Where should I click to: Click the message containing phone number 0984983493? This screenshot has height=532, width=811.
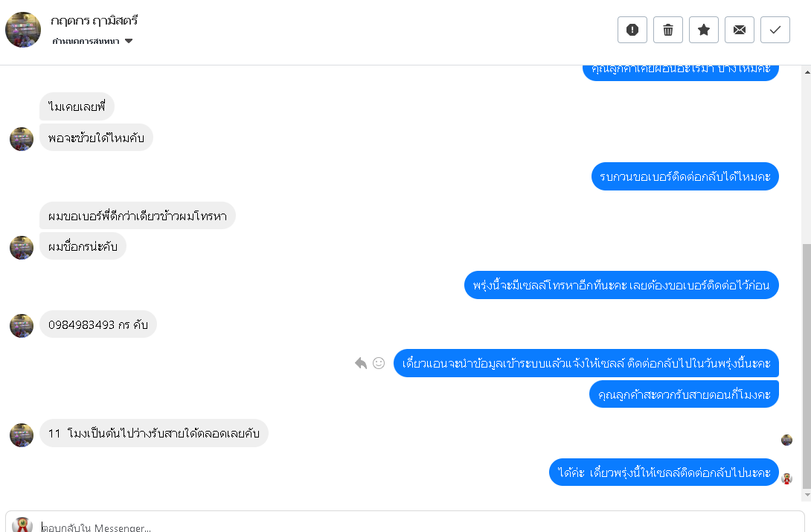[97, 324]
